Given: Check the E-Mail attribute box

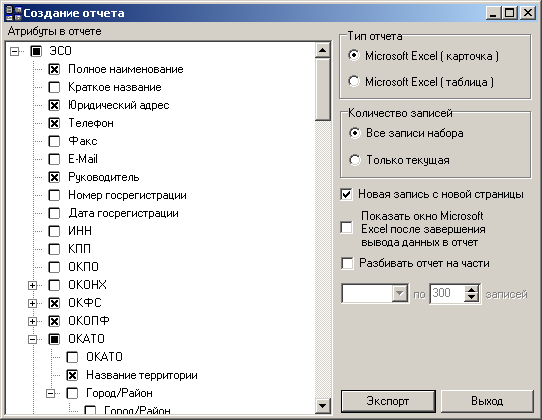Looking at the screenshot, I should (x=54, y=159).
